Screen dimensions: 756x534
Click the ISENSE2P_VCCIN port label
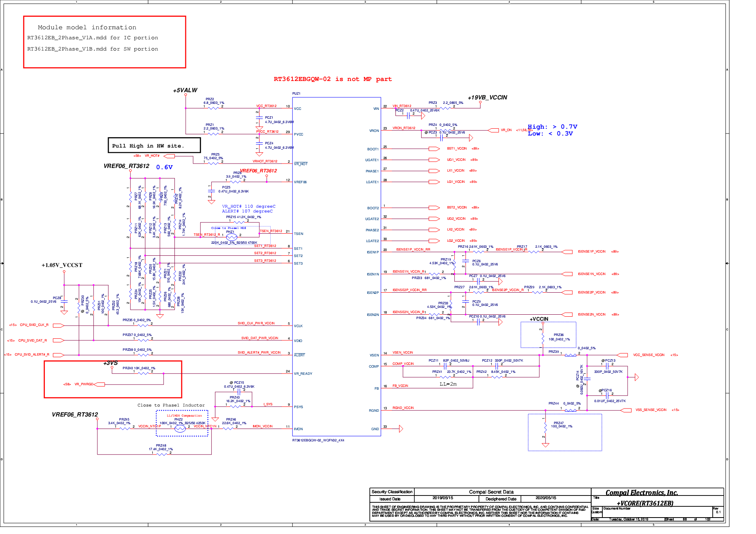[x=592, y=293]
